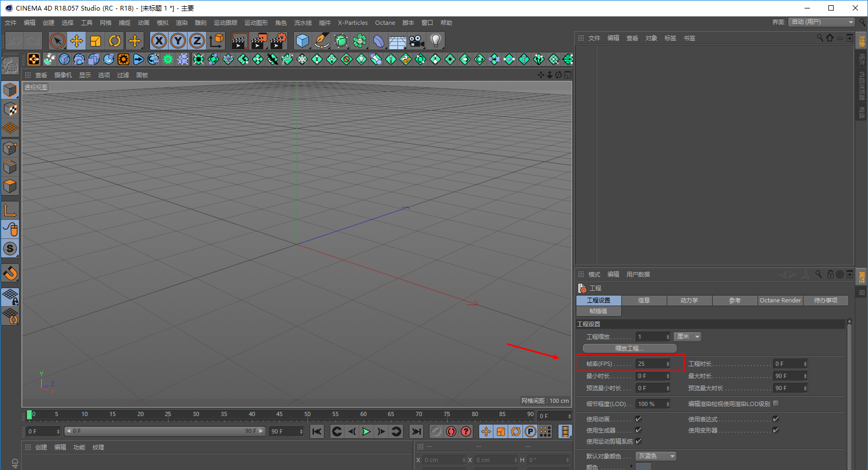The width and height of the screenshot is (868, 470).
Task: Click the Make Editable tool
Action: coord(10,66)
